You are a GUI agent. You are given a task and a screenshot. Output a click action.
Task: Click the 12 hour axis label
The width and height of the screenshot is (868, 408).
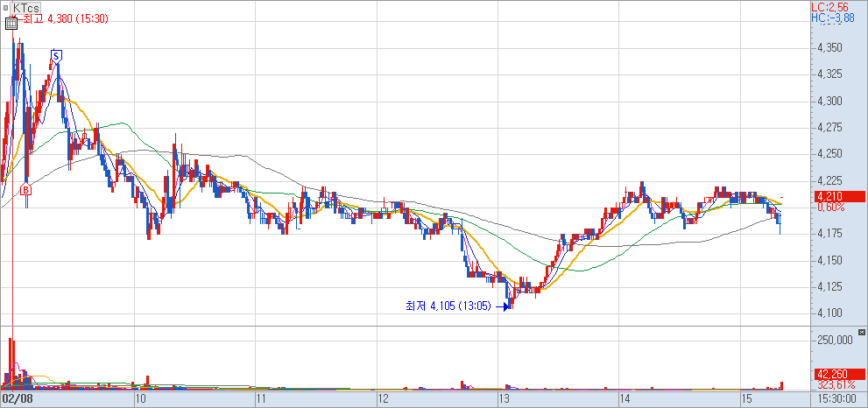(383, 398)
